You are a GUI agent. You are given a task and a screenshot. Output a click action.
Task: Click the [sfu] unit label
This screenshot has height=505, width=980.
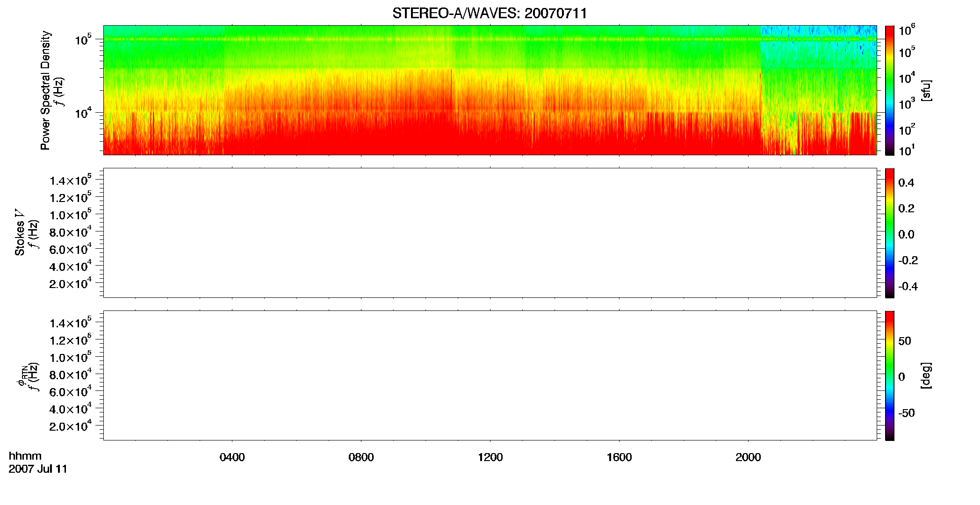(926, 90)
